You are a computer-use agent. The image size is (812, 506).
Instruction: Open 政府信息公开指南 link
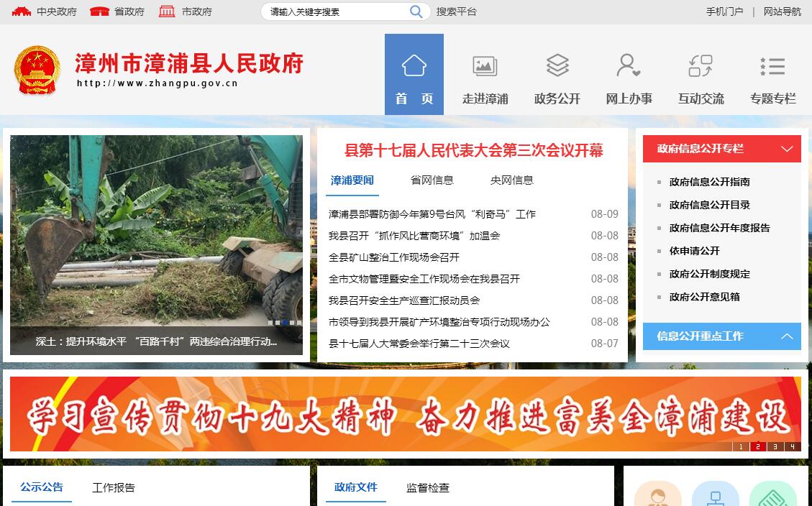tap(709, 182)
